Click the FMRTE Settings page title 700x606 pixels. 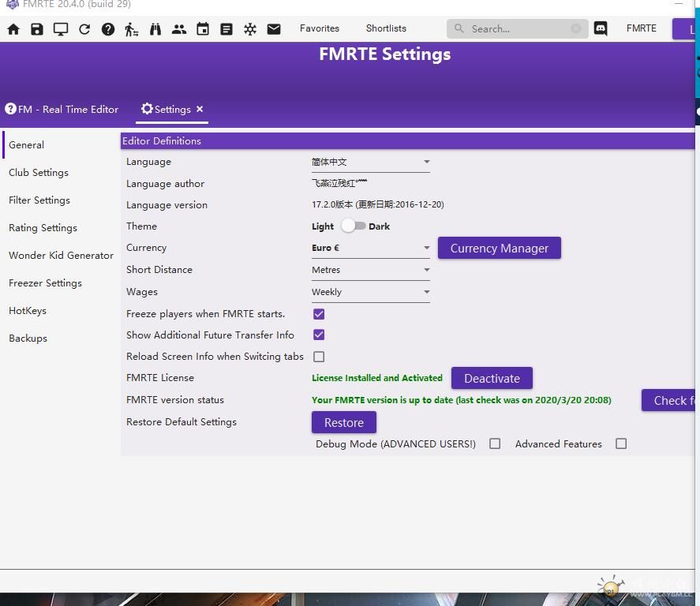385,54
